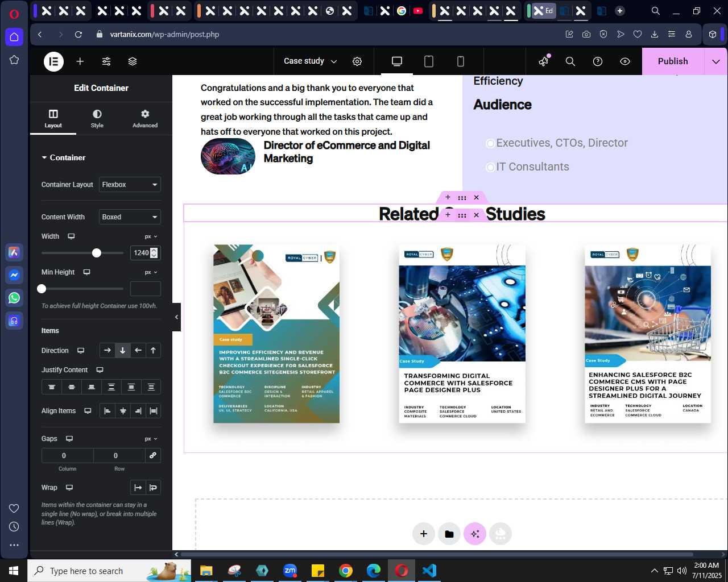
Task: Open the Case study document dropdown
Action: [x=310, y=61]
